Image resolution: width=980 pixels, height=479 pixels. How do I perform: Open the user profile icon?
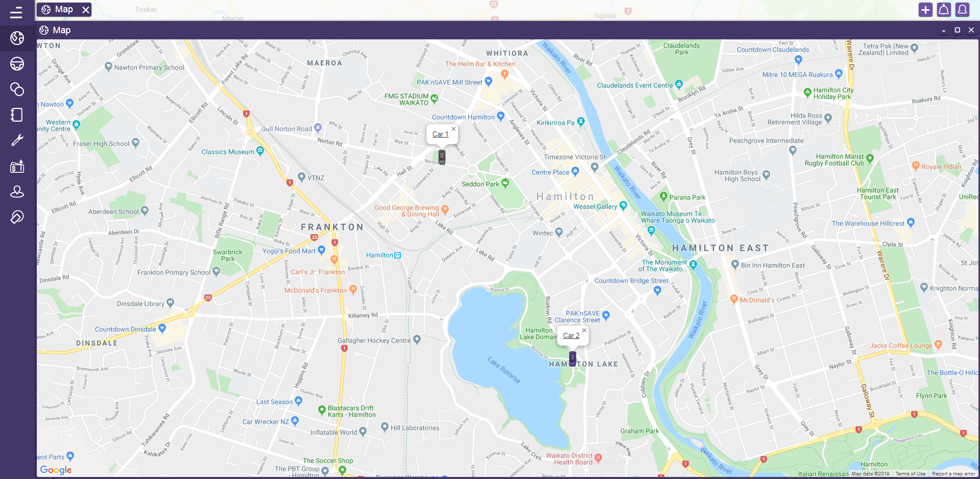click(962, 10)
